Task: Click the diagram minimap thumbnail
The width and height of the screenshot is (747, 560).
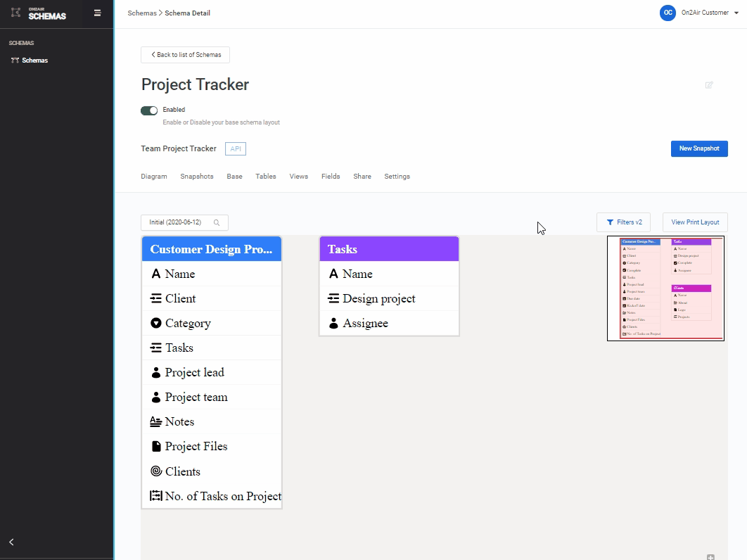Action: (665, 288)
